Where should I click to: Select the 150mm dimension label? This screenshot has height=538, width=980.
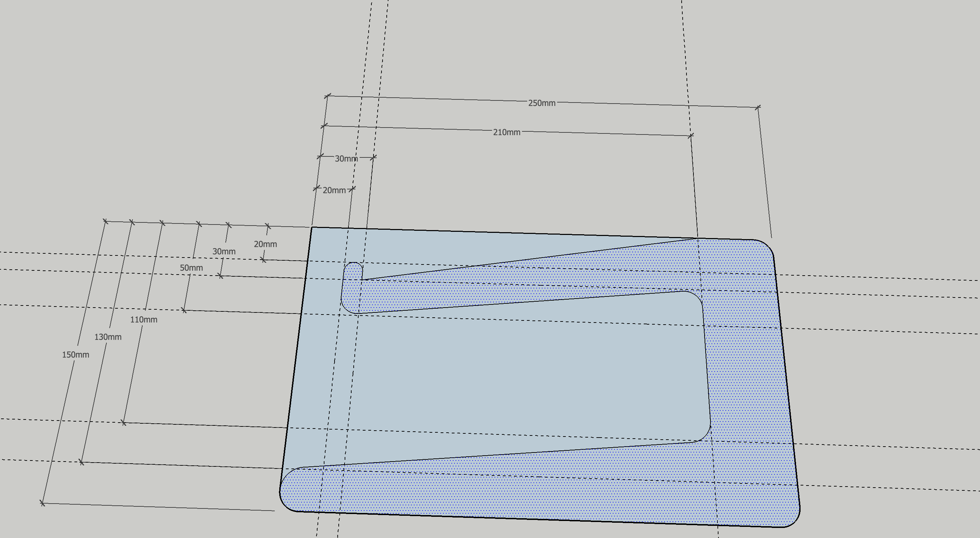[75, 355]
